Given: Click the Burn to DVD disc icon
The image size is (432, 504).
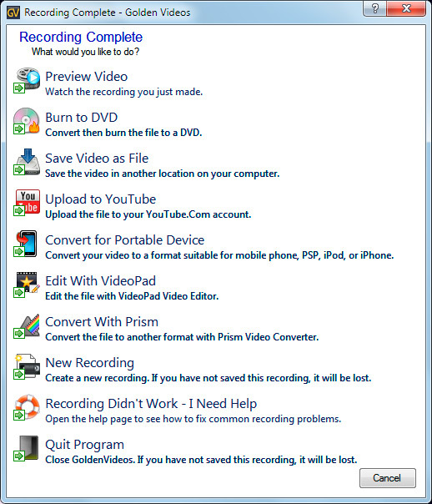Looking at the screenshot, I should tap(27, 121).
